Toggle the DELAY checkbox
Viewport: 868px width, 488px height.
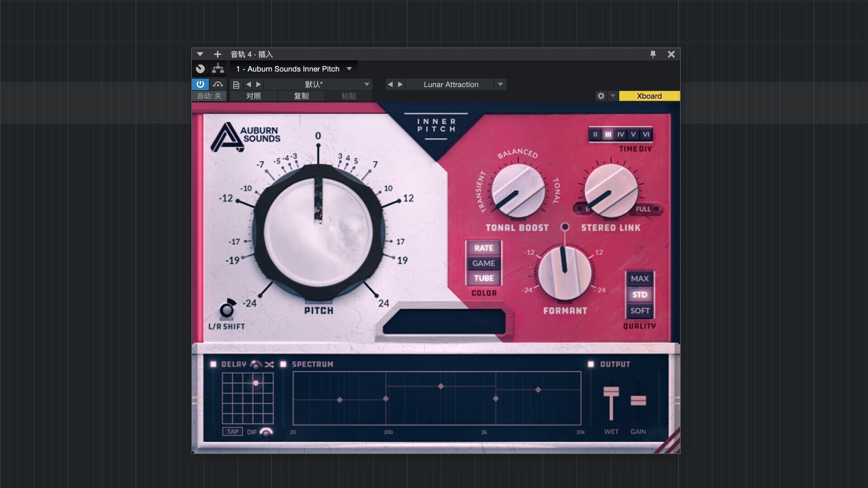click(213, 364)
